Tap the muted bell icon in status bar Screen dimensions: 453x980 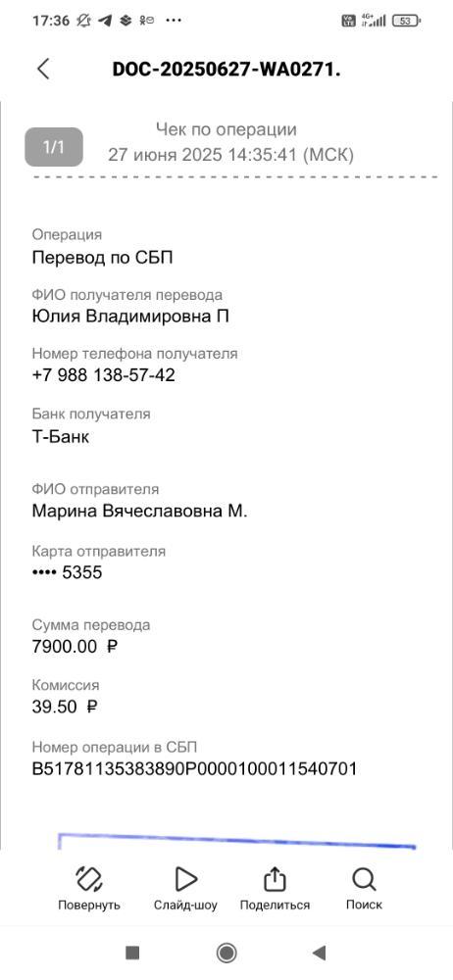tap(84, 21)
